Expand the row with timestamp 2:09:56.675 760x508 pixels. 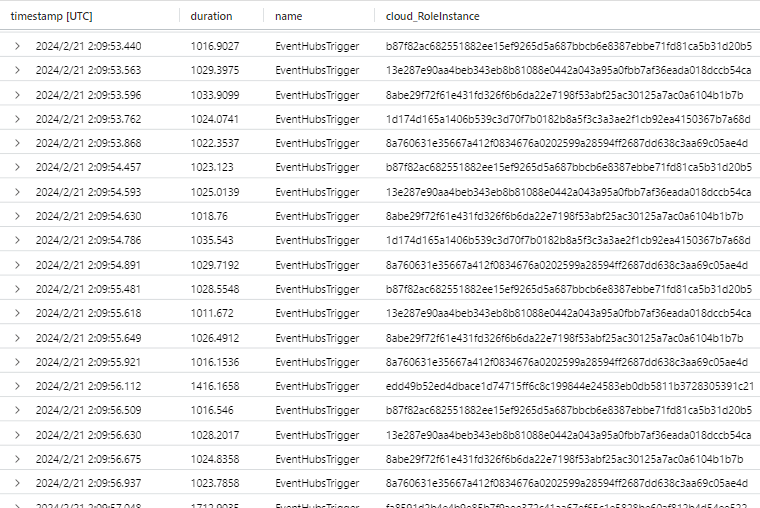coord(17,457)
